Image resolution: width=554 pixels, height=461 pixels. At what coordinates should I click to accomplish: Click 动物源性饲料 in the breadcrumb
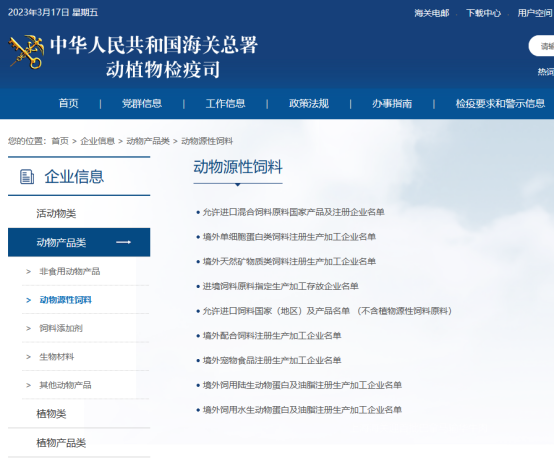[207, 141]
